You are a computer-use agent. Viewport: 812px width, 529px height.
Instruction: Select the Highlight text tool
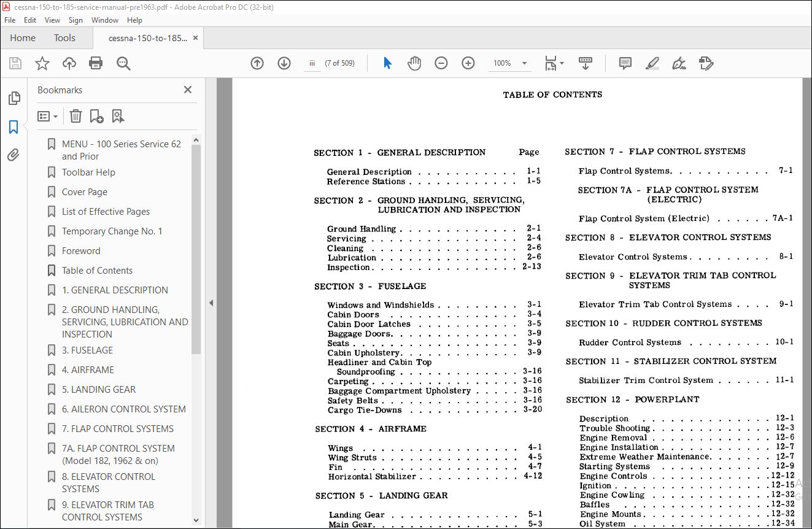[x=652, y=63]
